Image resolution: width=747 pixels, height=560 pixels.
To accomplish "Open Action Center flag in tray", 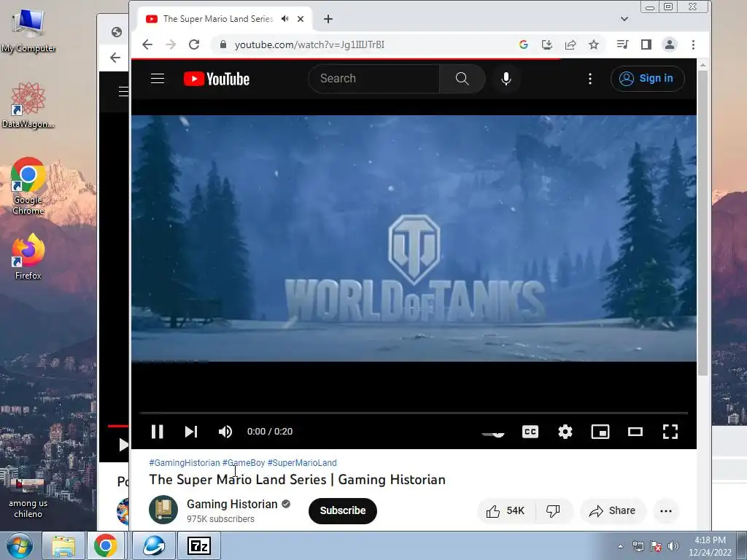I will [656, 546].
